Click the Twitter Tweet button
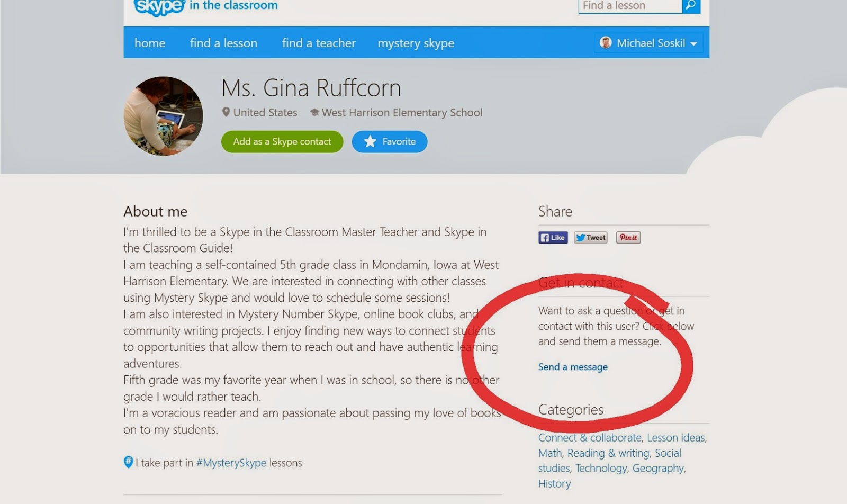The width and height of the screenshot is (847, 504). [591, 238]
